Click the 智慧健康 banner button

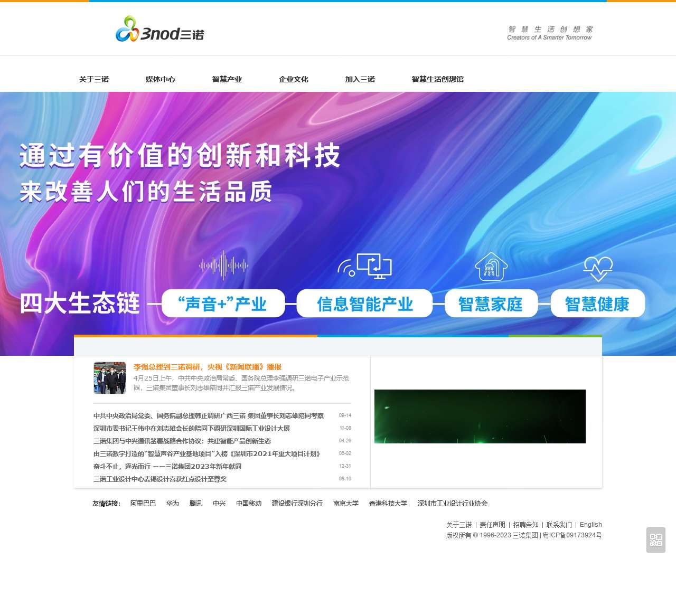[x=597, y=304]
